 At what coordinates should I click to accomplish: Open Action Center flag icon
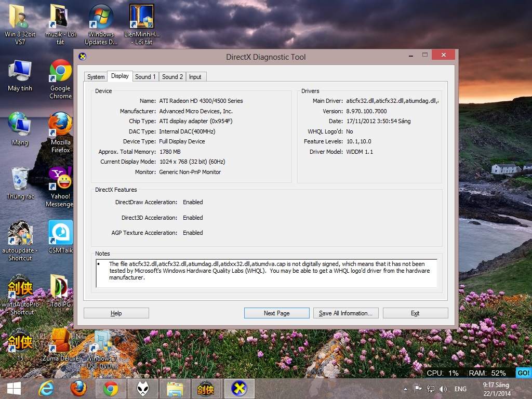418,389
